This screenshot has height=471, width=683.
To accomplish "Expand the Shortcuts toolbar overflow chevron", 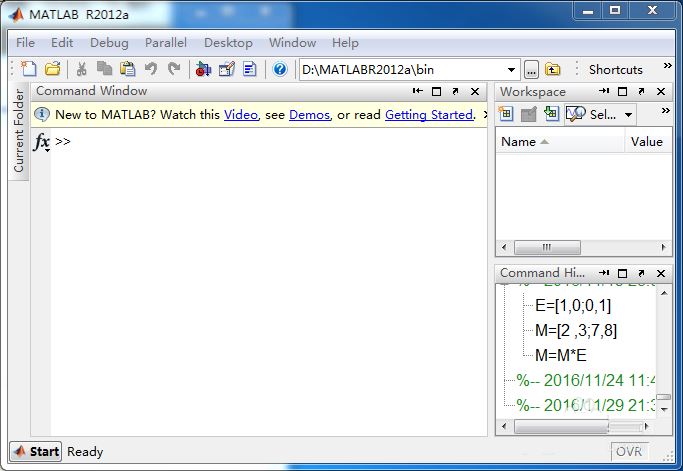I will tap(667, 66).
